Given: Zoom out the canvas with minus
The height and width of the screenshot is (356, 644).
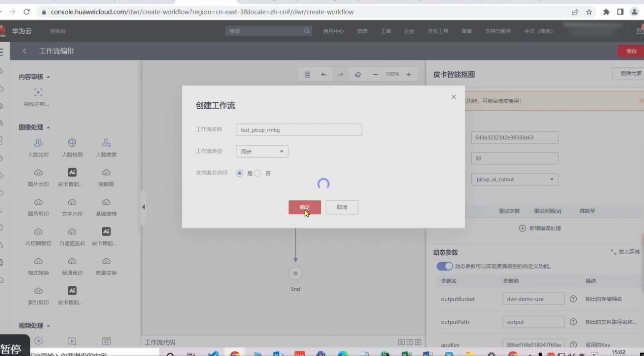Looking at the screenshot, I should click(375, 74).
